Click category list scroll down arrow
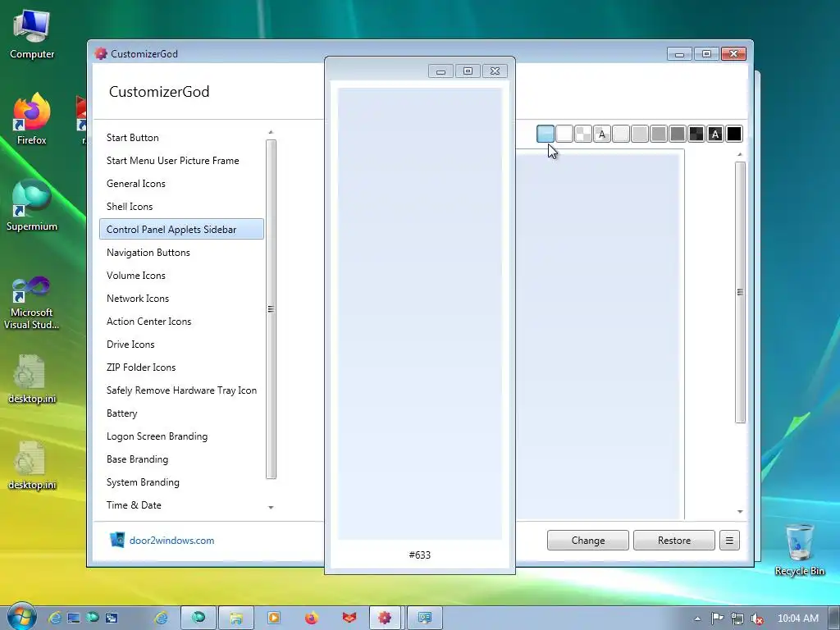Image resolution: width=840 pixels, height=630 pixels. coord(271,507)
